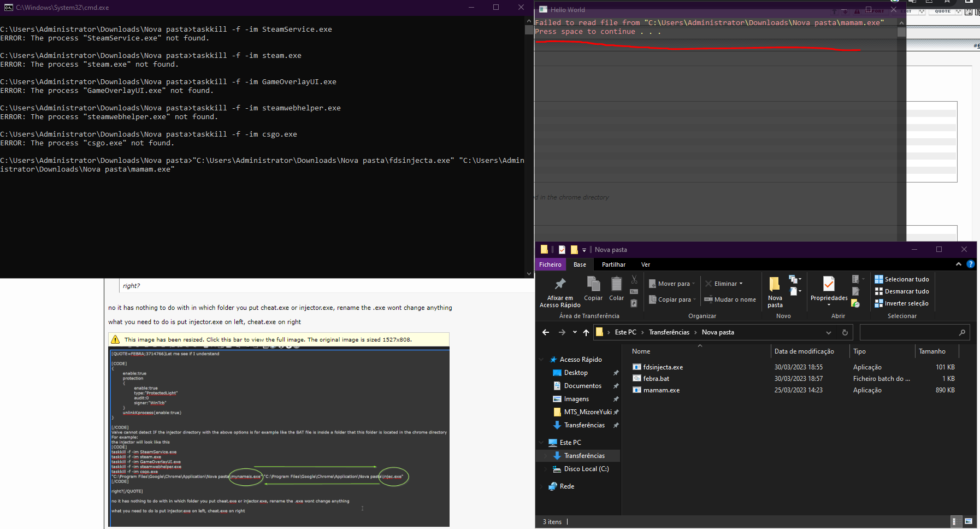The height and width of the screenshot is (529, 980).
Task: Open Easy access dropdown in Novo group
Action: pos(795,291)
